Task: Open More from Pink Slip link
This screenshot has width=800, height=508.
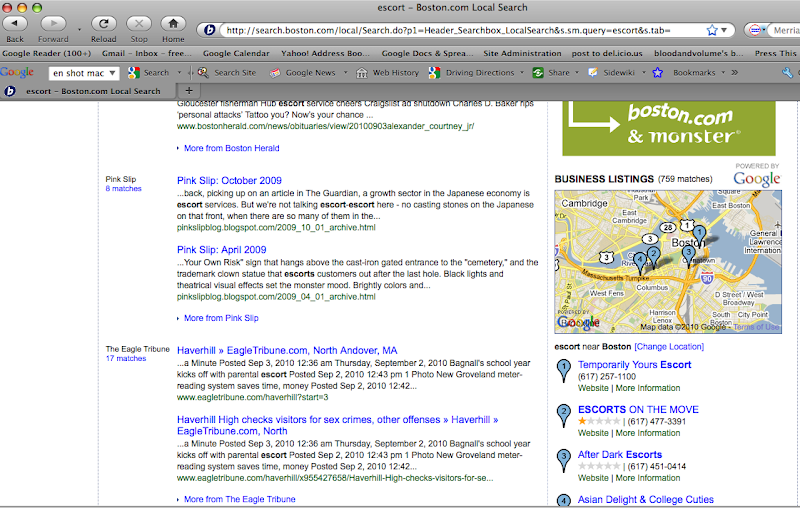Action: click(221, 318)
